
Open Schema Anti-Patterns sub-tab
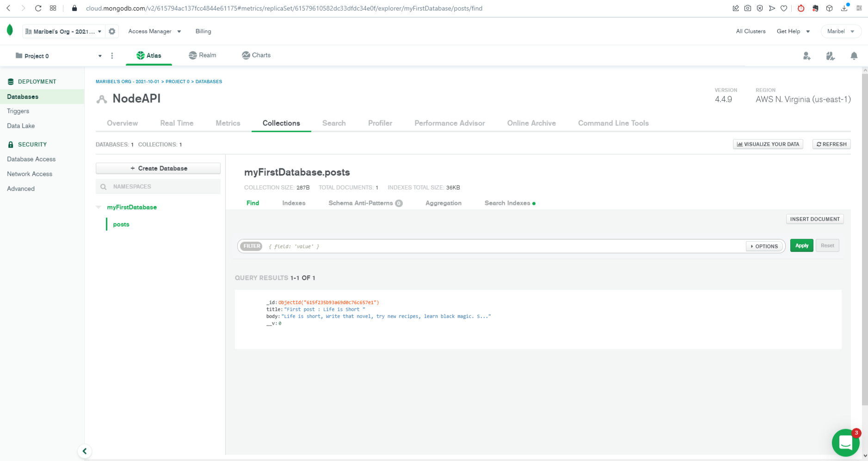365,203
